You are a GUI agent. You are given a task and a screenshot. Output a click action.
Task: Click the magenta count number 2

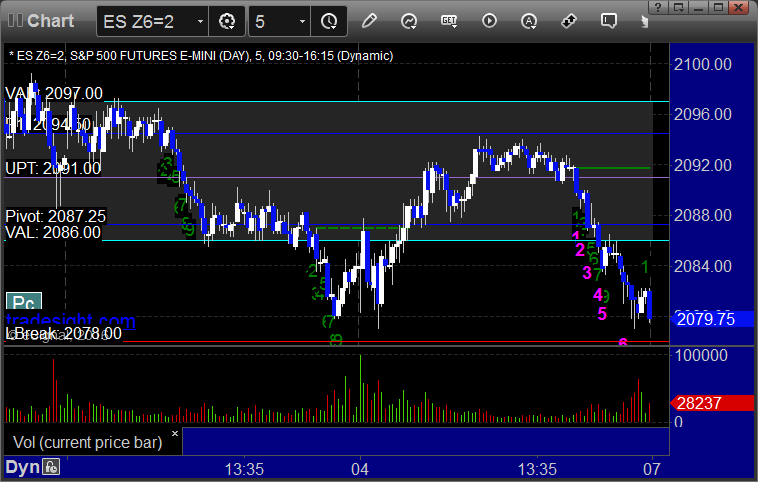(x=580, y=249)
